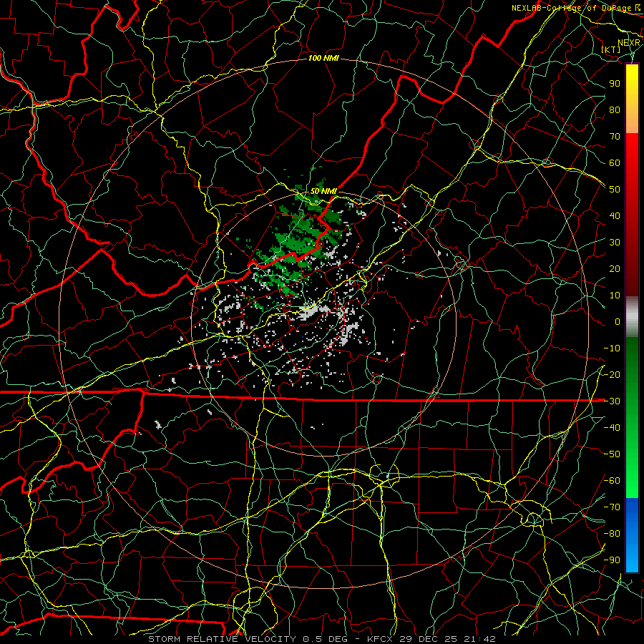The width and height of the screenshot is (644, 644).
Task: Click the positive "90" scale value
Action: click(x=615, y=84)
